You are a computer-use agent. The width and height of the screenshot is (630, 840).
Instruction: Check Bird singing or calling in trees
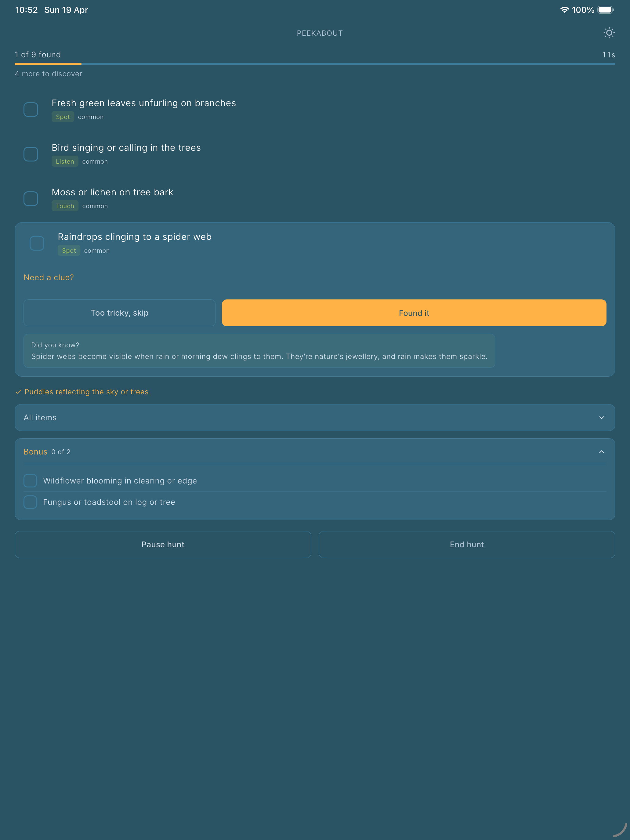(x=31, y=154)
